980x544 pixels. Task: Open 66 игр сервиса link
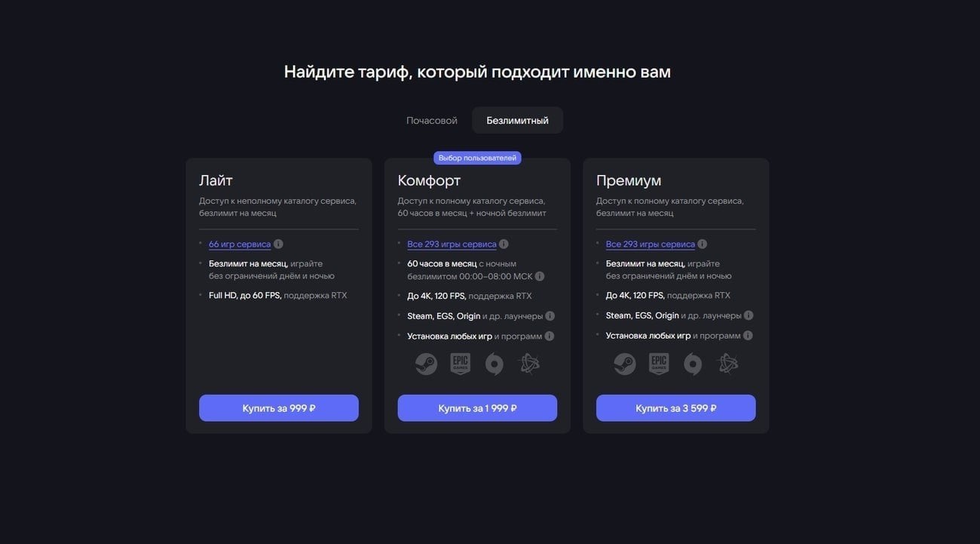(240, 244)
